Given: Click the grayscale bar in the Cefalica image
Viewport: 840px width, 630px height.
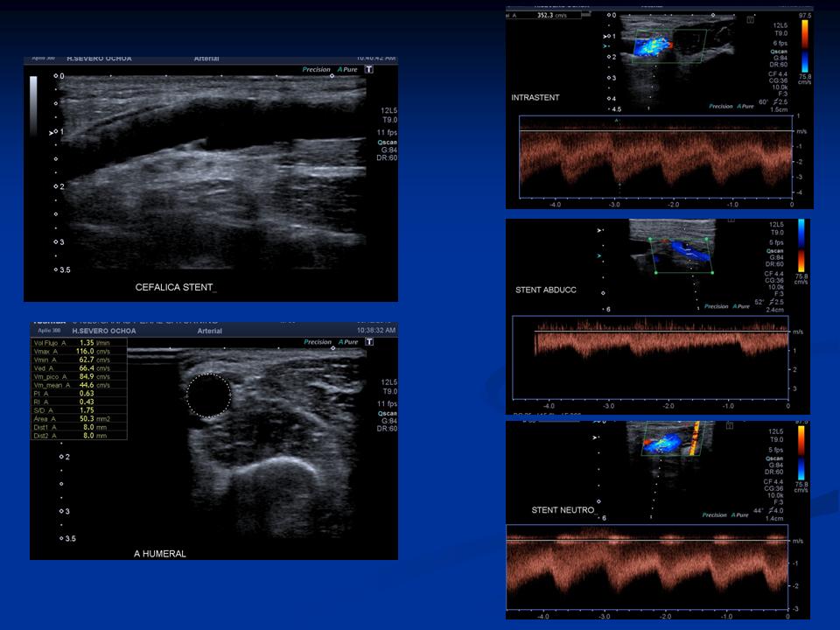Looking at the screenshot, I should (x=33, y=105).
